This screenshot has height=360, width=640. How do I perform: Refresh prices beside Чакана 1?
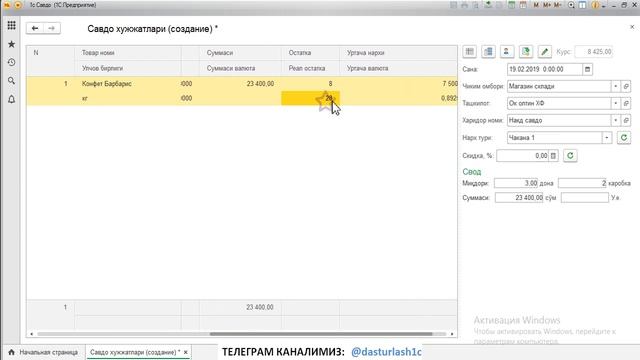tap(624, 138)
